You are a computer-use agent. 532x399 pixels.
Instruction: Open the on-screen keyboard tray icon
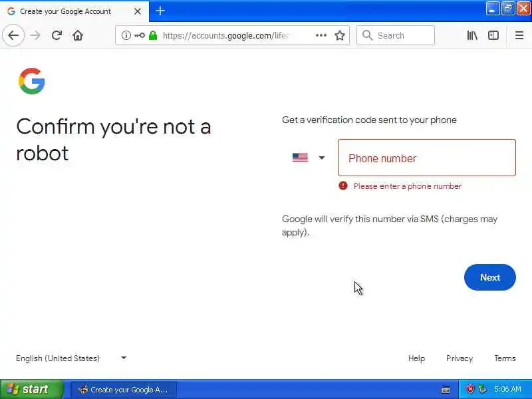[446, 390]
